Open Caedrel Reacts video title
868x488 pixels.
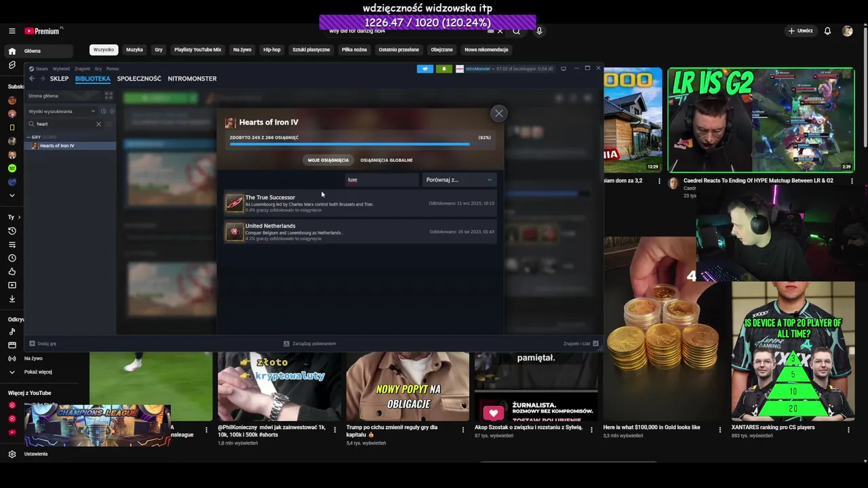click(x=758, y=181)
